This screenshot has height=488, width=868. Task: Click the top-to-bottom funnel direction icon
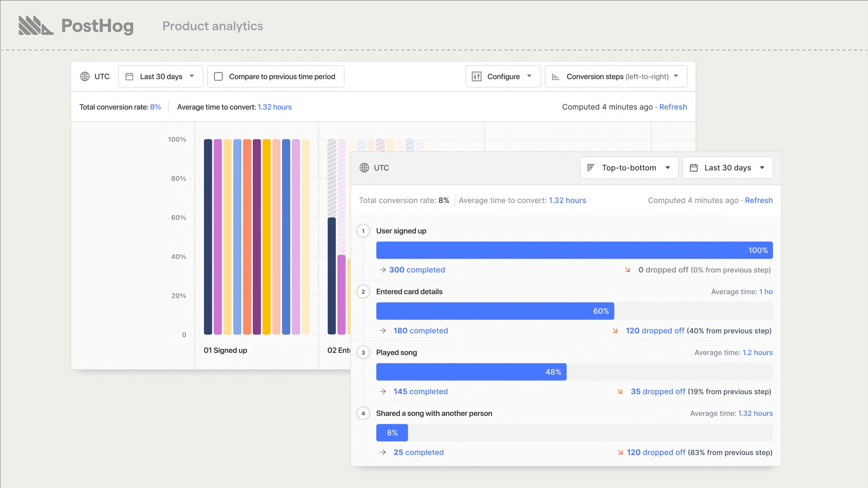click(x=591, y=168)
